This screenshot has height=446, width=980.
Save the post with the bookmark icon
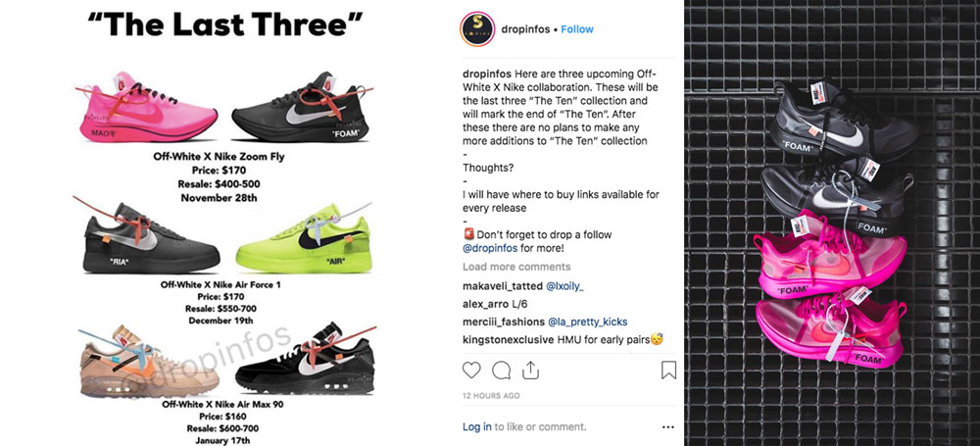point(668,371)
